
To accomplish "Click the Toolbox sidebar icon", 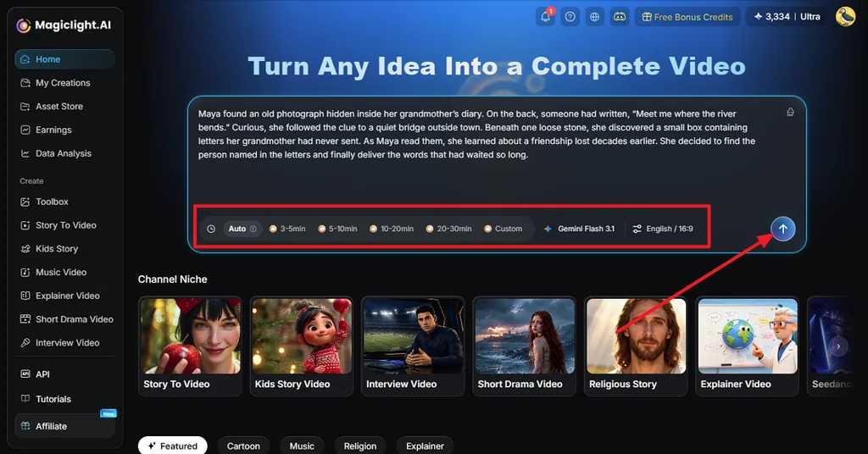I will pos(25,202).
